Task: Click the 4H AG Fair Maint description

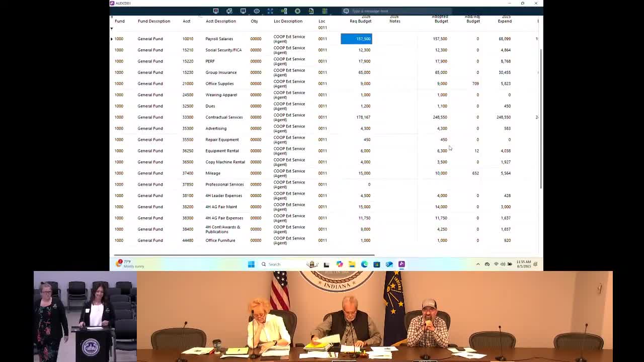Action: point(221,207)
